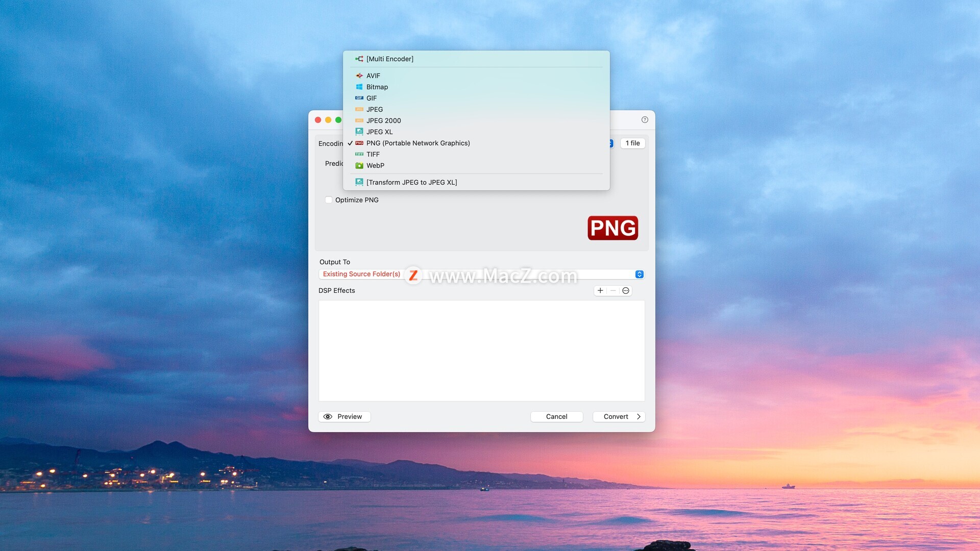Open the DSP effects ellipsis options icon
Screen dimensions: 980x551
pos(626,291)
